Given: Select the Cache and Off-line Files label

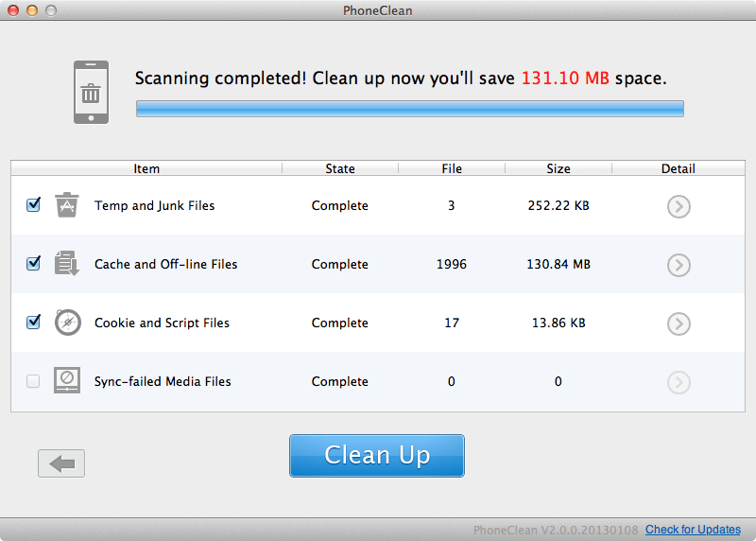Looking at the screenshot, I should (x=166, y=264).
